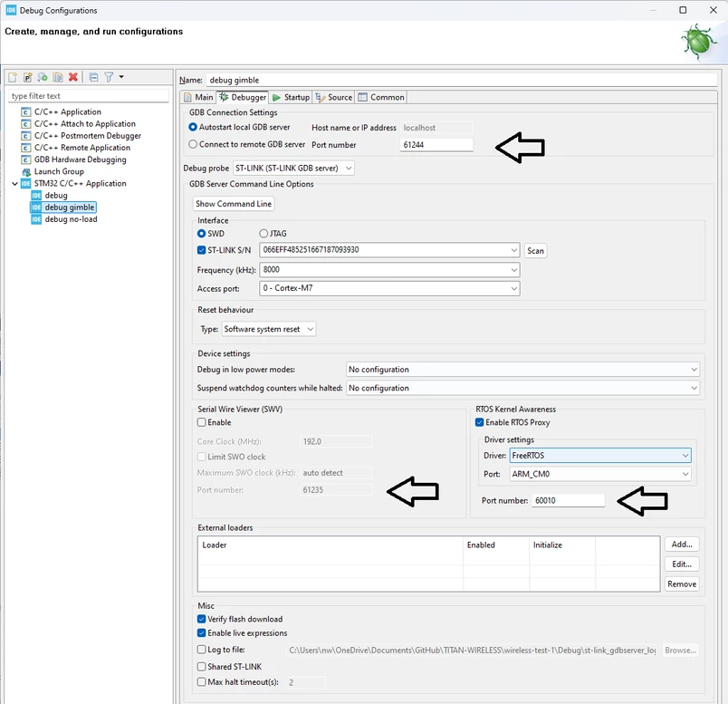Choose the JTAG interface option

pyautogui.click(x=263, y=233)
